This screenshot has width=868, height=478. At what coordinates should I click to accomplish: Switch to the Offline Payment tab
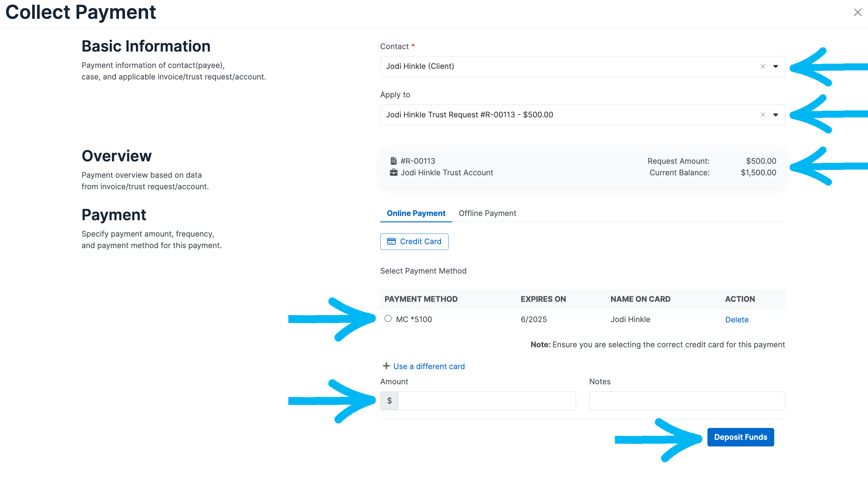[487, 213]
